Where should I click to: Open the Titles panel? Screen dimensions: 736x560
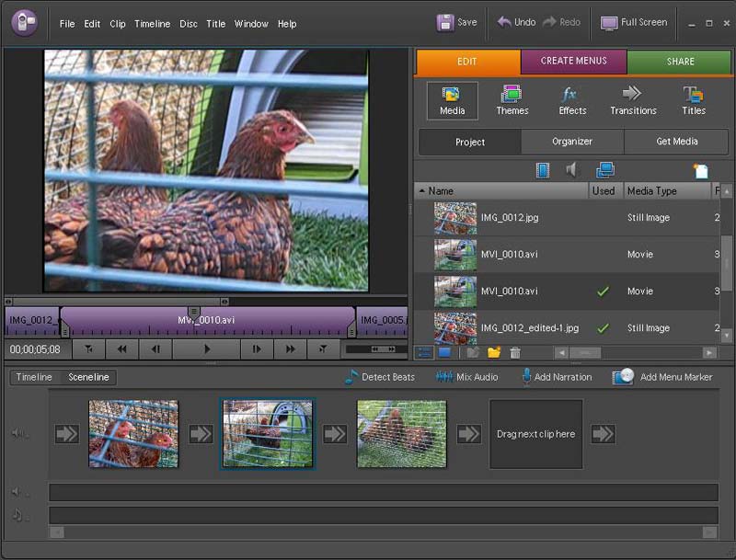[694, 100]
